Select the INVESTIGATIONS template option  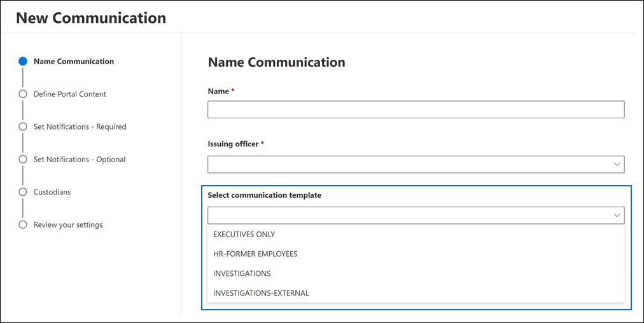click(x=416, y=273)
